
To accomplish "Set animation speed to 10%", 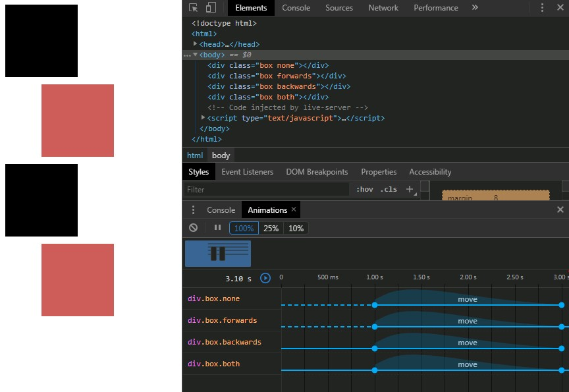I will [296, 229].
